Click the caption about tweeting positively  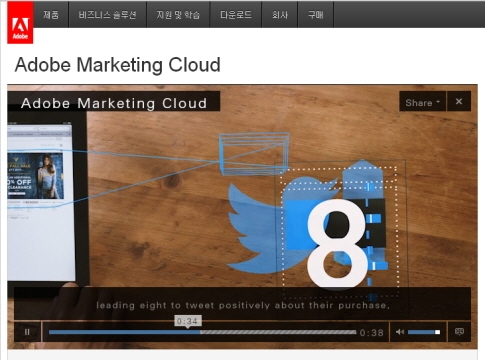coord(243,305)
